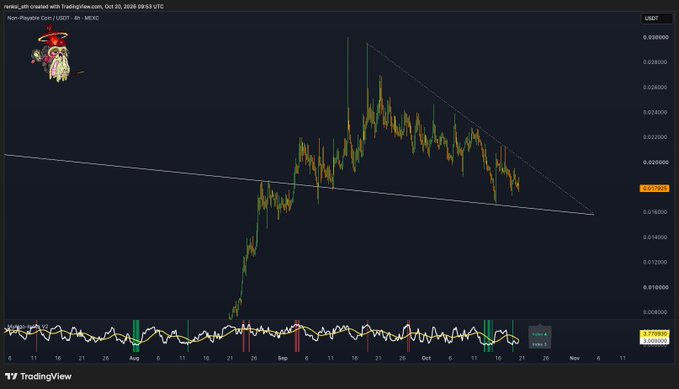Click the 0.010000 price axis label
Image resolution: width=679 pixels, height=389 pixels.
656,288
